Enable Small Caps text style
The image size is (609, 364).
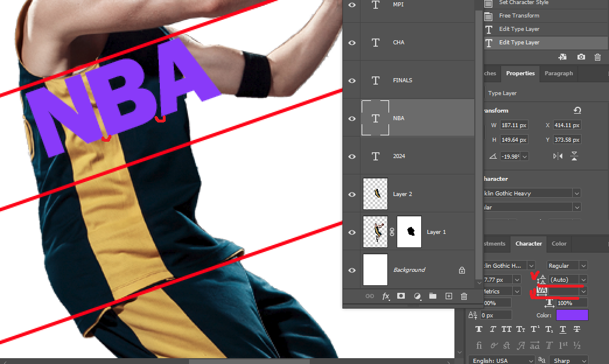coord(520,330)
